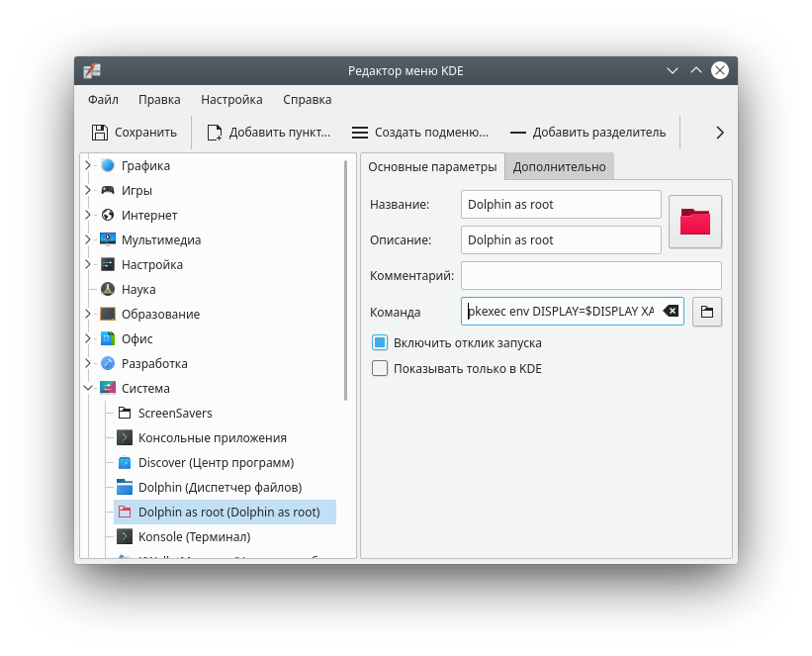Expand the Графика tree node

pyautogui.click(x=88, y=165)
